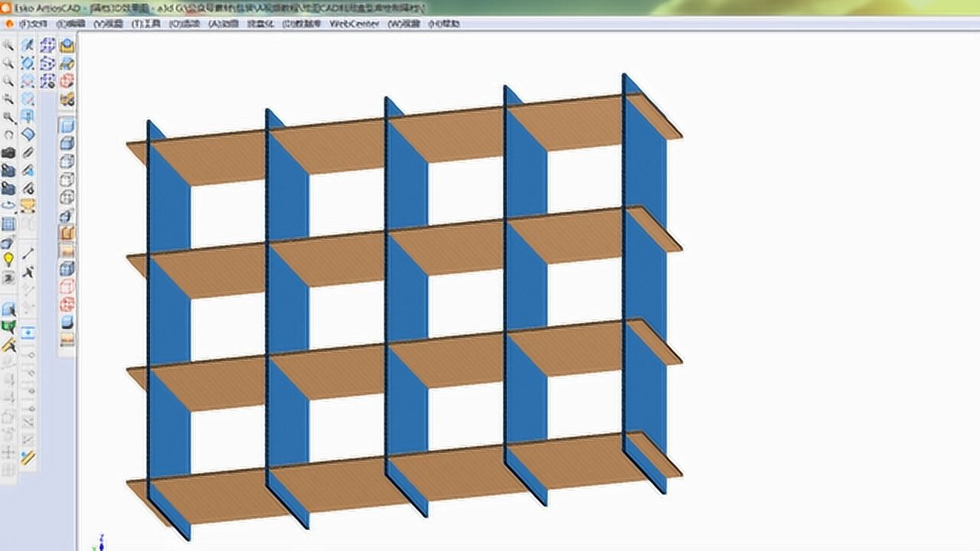The width and height of the screenshot is (980, 551).
Task: Toggle the green select-part mode
Action: (x=9, y=324)
